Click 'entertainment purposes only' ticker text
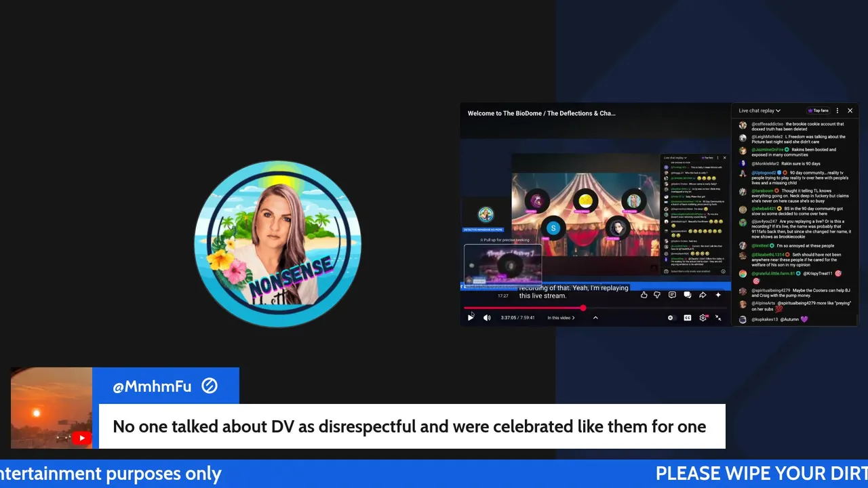This screenshot has height=488, width=868. [111, 473]
